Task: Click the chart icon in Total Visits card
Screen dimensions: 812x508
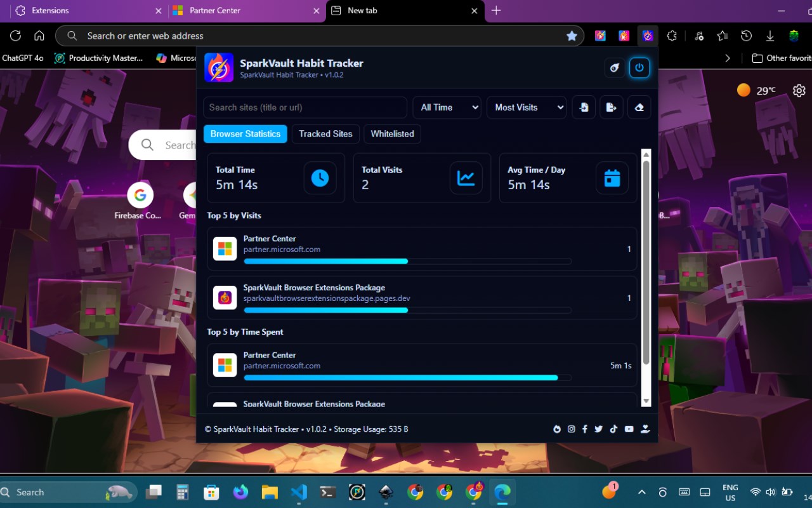Action: point(466,178)
